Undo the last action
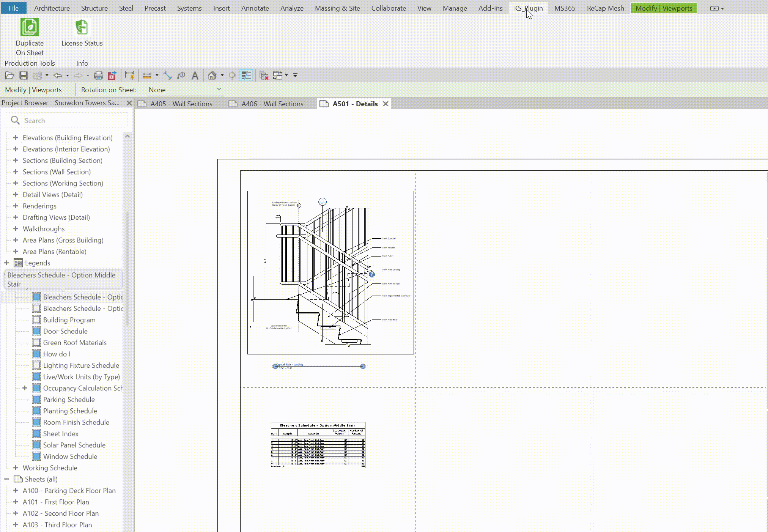The width and height of the screenshot is (768, 532). pyautogui.click(x=58, y=76)
